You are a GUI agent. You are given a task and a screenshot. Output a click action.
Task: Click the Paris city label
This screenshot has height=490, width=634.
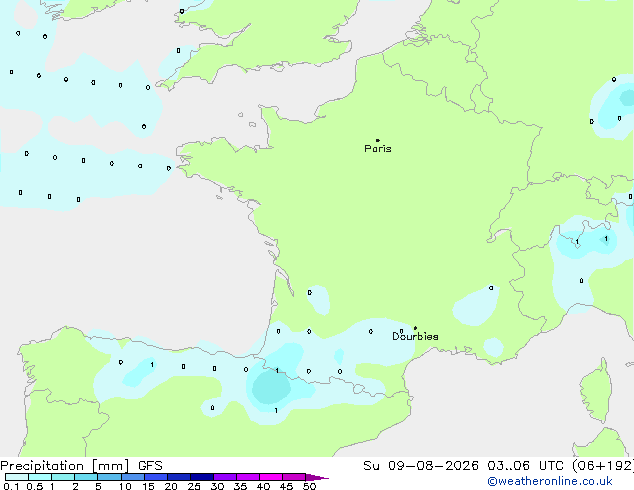point(378,149)
